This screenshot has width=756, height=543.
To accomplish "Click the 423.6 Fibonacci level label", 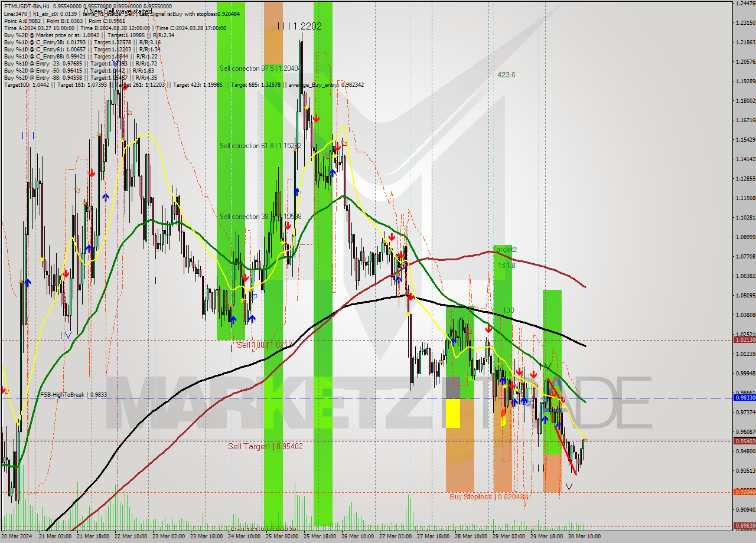I will pyautogui.click(x=506, y=75).
